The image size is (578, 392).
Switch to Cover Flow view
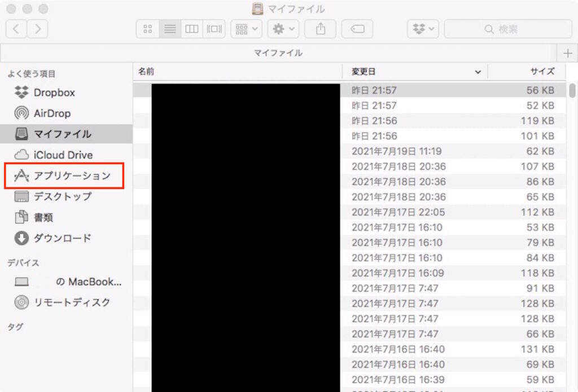click(214, 29)
